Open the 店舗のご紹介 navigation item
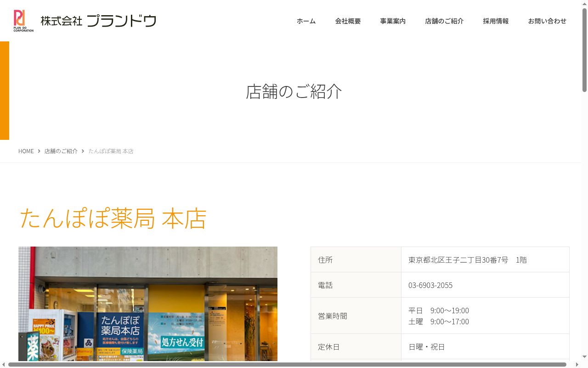Viewport: 588px width, 368px height. pyautogui.click(x=444, y=21)
